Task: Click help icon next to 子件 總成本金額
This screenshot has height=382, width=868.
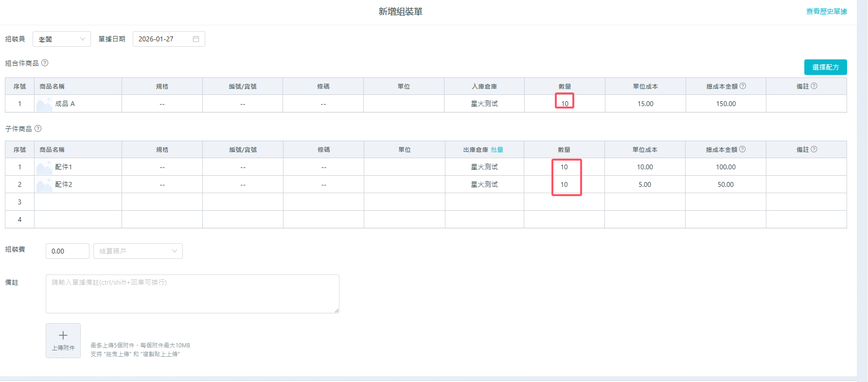Action: [x=742, y=149]
